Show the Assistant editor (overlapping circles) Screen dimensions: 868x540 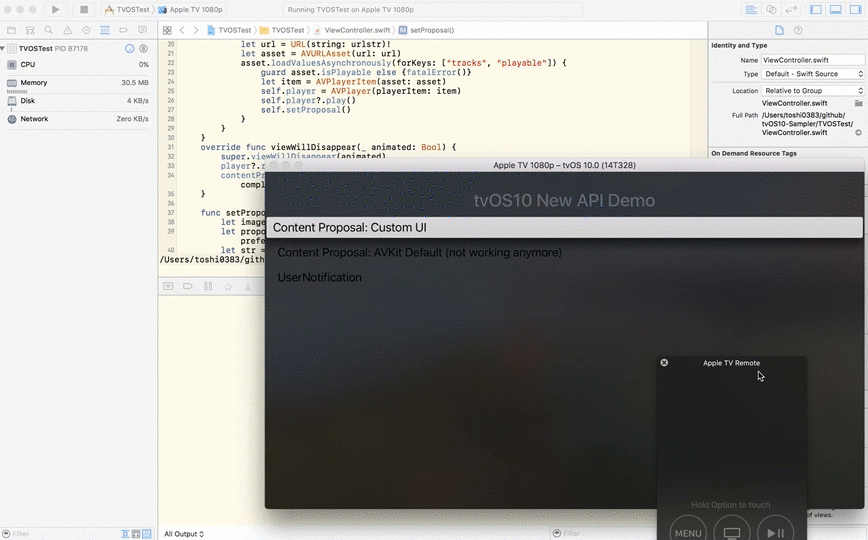[771, 9]
